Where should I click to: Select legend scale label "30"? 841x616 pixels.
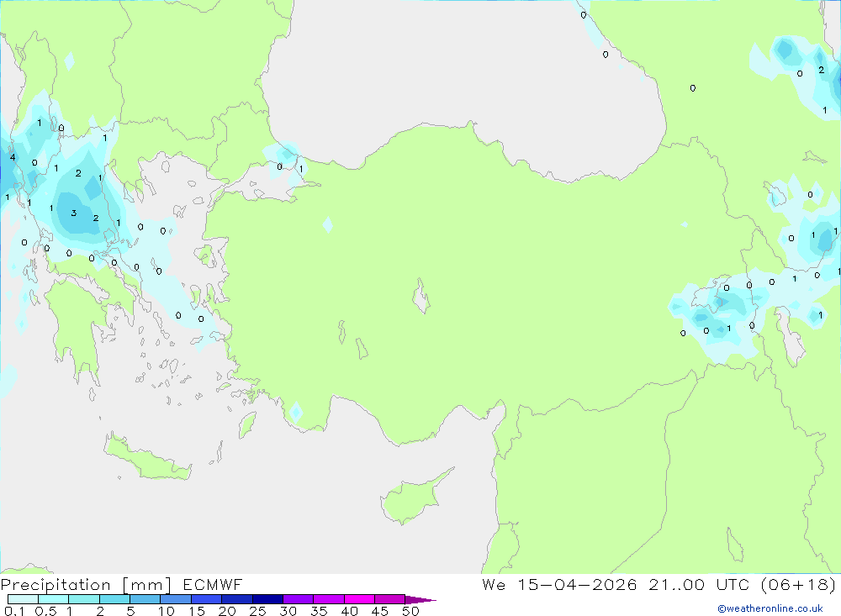click(x=288, y=611)
